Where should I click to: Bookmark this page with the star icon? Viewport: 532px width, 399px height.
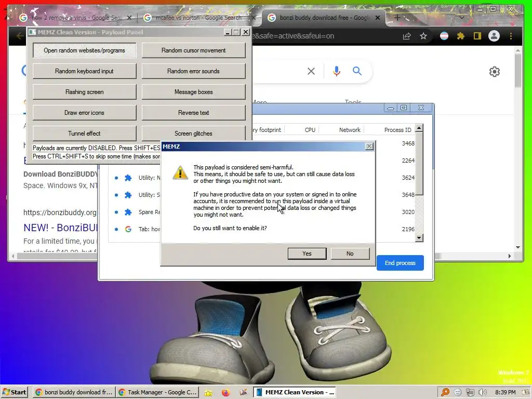point(423,36)
